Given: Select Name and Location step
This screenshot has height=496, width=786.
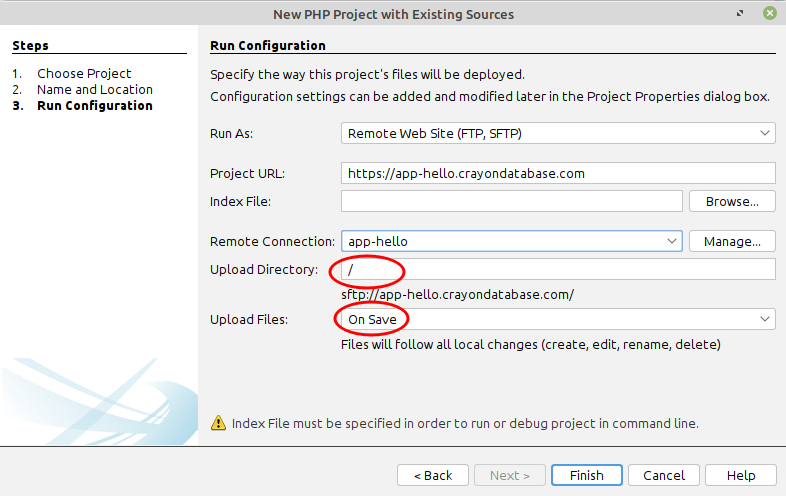Looking at the screenshot, I should point(95,89).
